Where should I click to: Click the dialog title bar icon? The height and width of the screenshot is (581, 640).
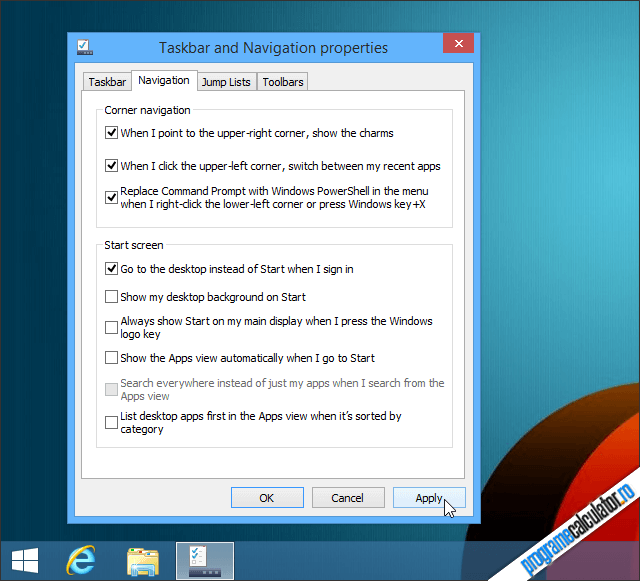click(85, 47)
